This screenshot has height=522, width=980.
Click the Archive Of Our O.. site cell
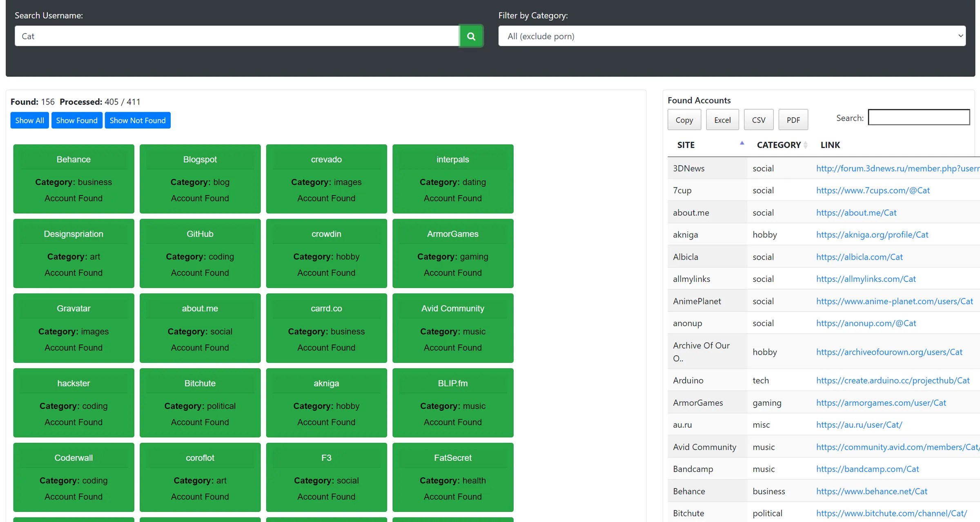pos(707,352)
